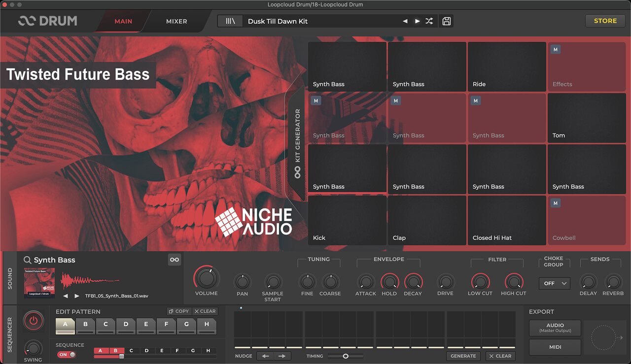Shuffle to a random kit

(429, 21)
